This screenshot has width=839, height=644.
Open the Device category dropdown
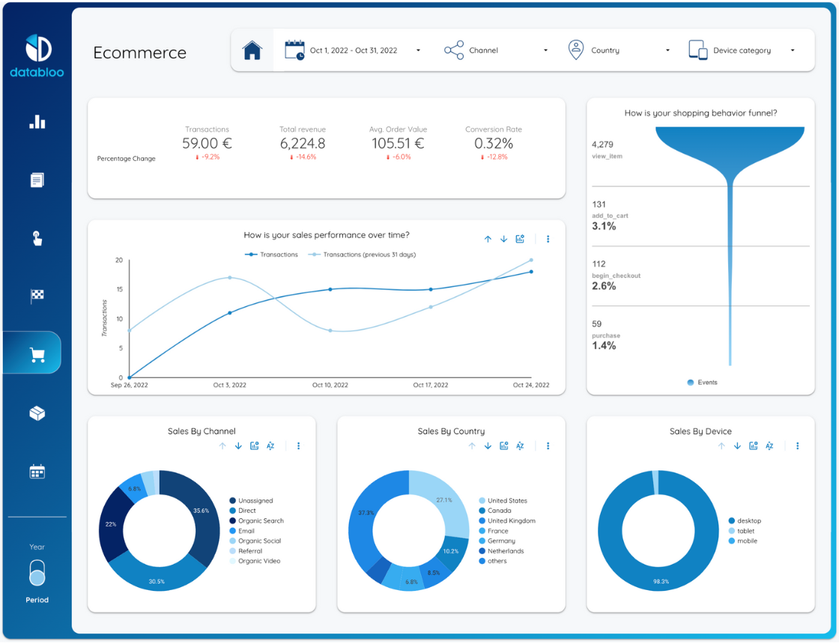[792, 50]
